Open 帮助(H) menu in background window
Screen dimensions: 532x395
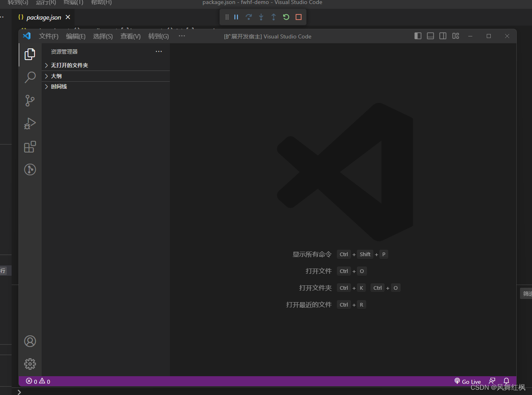click(x=101, y=2)
